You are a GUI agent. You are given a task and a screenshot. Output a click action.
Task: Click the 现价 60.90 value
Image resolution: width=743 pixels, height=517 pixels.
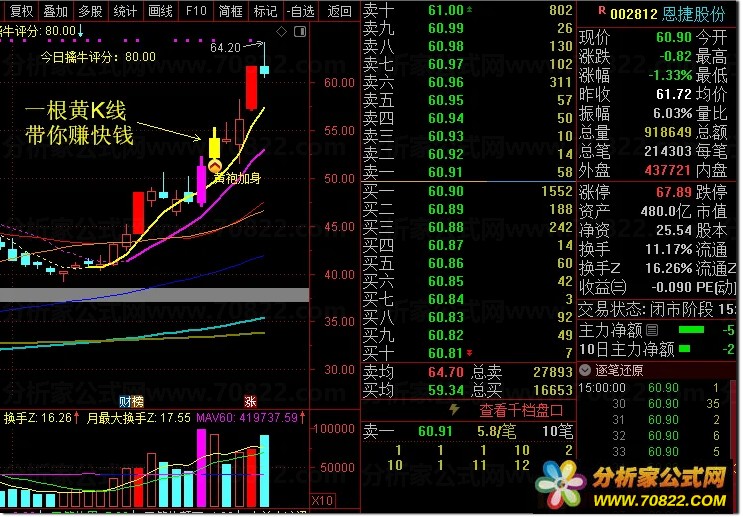(x=673, y=37)
